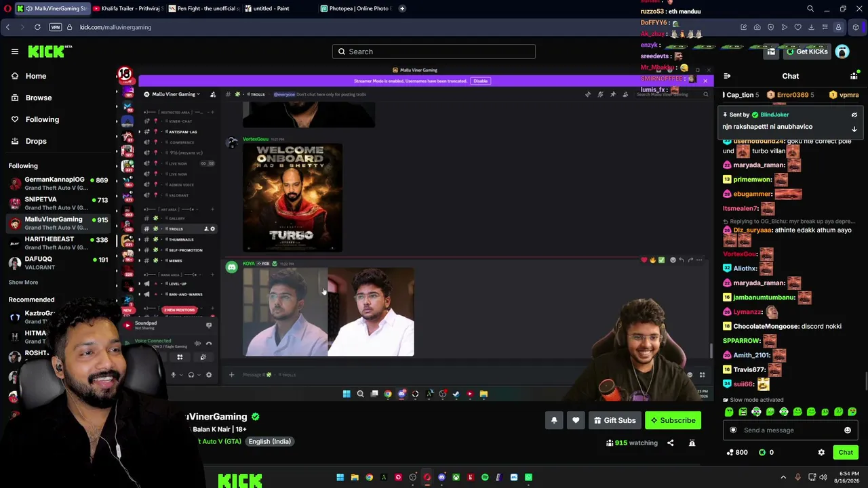Image resolution: width=868 pixels, height=488 pixels.
Task: Show hidden system tray icons
Action: click(783, 477)
